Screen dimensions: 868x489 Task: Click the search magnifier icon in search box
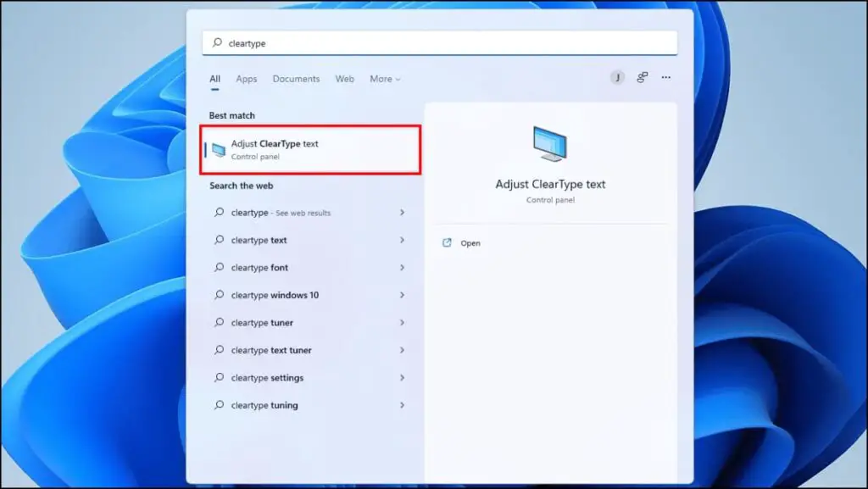pyautogui.click(x=217, y=42)
